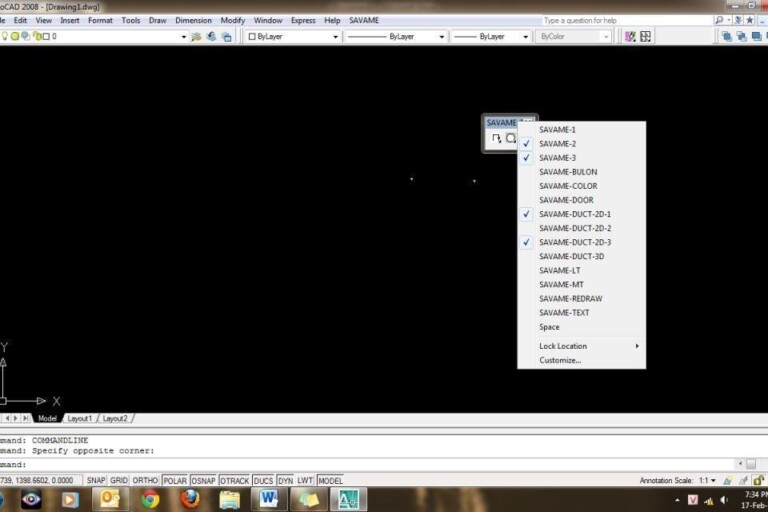
Task: Click the Layer States Manager icon
Action: (226, 37)
